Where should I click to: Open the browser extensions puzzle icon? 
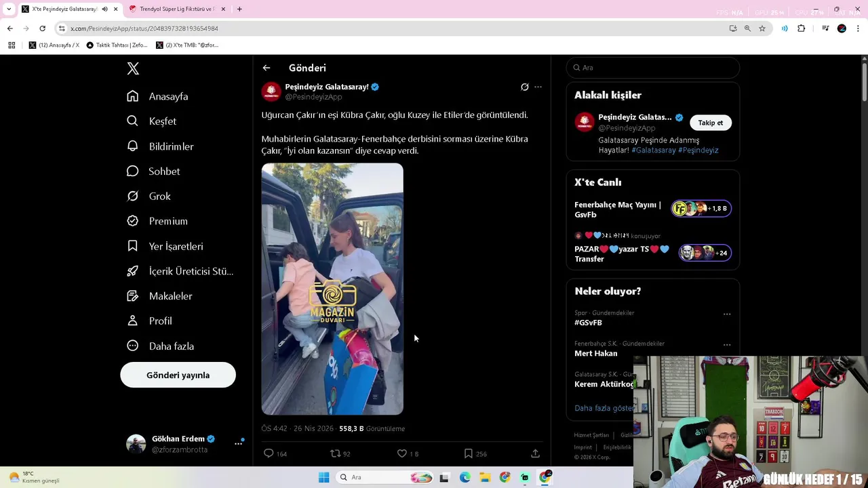pyautogui.click(x=801, y=28)
